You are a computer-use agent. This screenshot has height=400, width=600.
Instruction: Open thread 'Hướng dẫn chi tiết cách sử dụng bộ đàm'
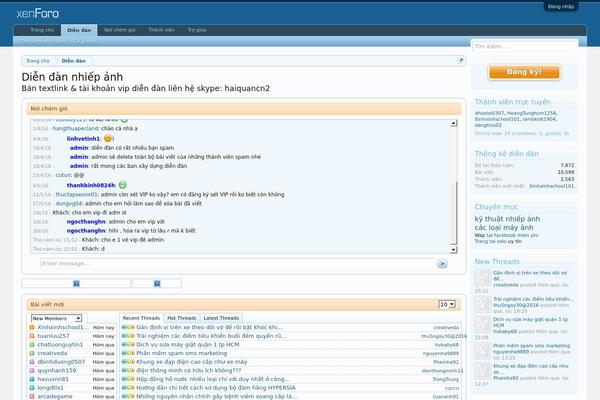tap(216, 387)
